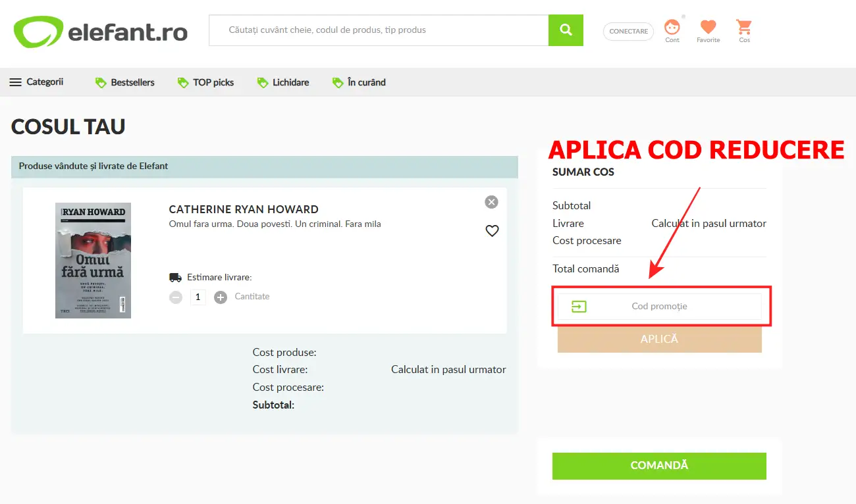Viewport: 856px width, 504px height.
Task: Open the Cont account icon
Action: point(672,28)
